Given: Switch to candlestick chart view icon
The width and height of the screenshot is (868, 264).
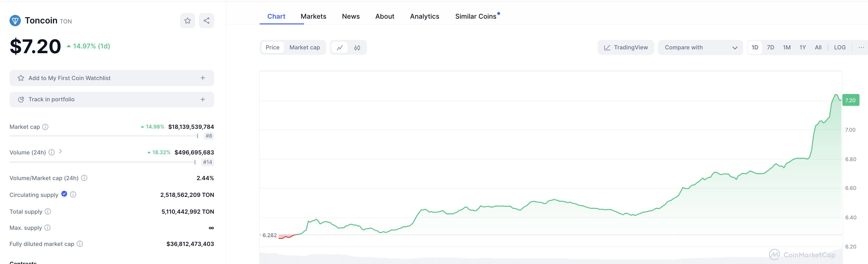Looking at the screenshot, I should (x=357, y=47).
